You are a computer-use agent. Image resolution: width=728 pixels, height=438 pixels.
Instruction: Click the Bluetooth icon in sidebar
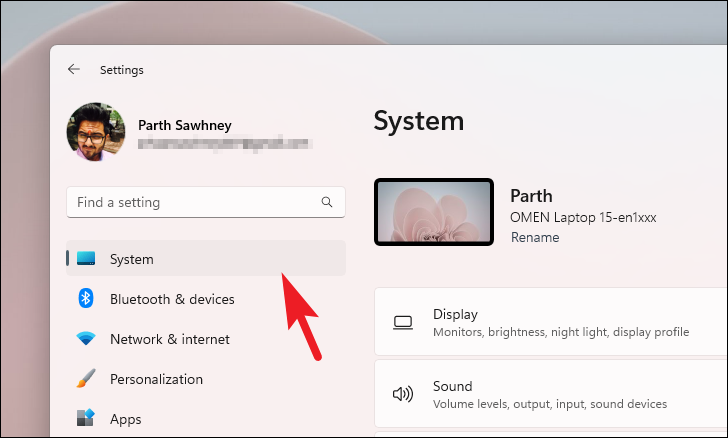click(x=86, y=298)
